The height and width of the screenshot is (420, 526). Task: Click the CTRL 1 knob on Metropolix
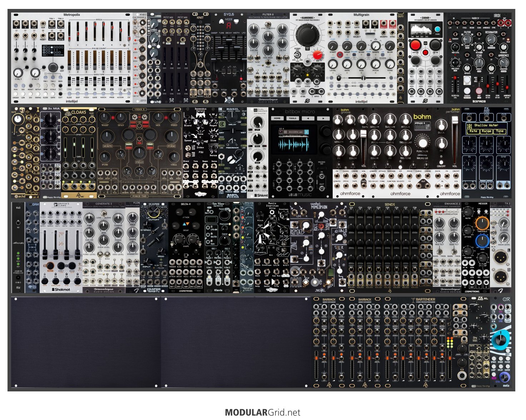tap(18, 72)
